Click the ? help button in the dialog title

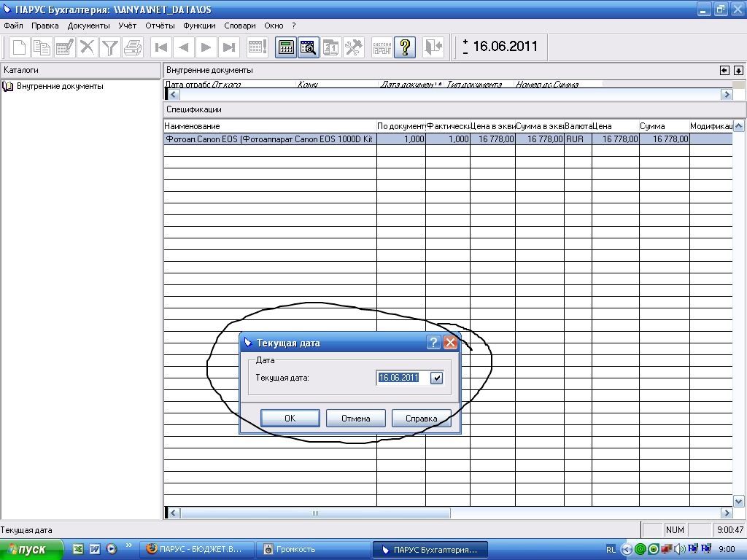pyautogui.click(x=433, y=343)
